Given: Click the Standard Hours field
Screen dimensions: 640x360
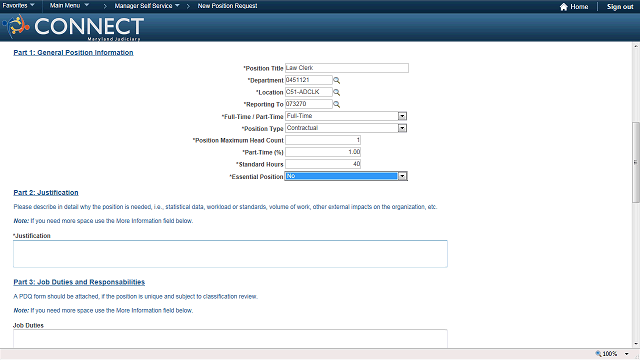Looking at the screenshot, I should 323,164.
